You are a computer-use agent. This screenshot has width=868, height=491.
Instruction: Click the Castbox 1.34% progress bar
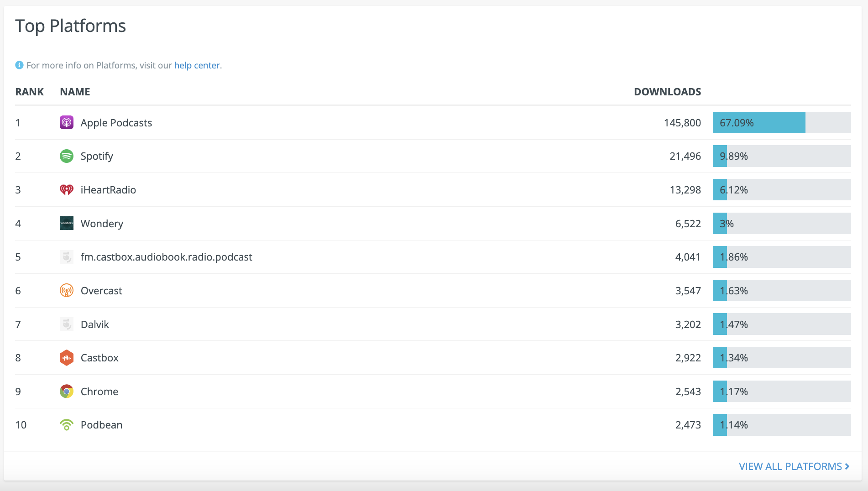click(x=782, y=358)
